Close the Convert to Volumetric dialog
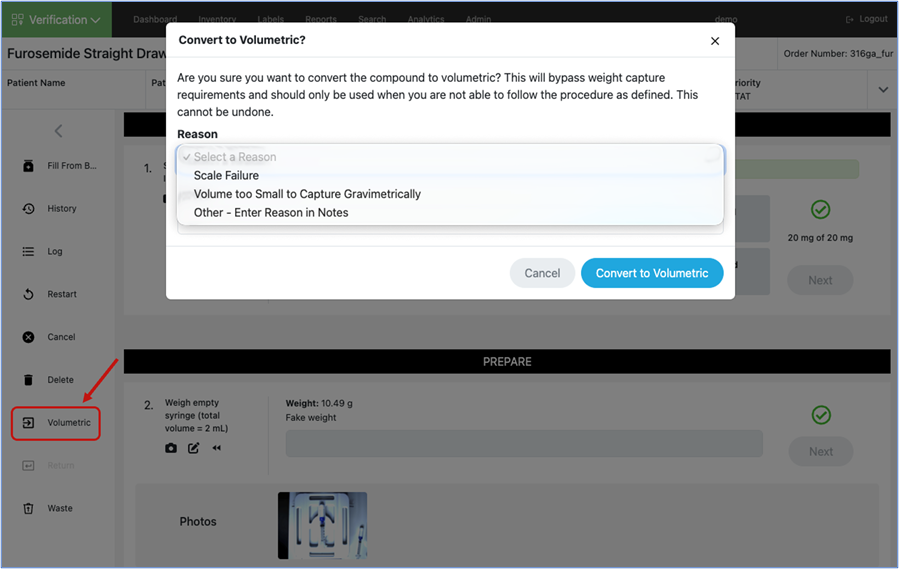 coord(714,41)
